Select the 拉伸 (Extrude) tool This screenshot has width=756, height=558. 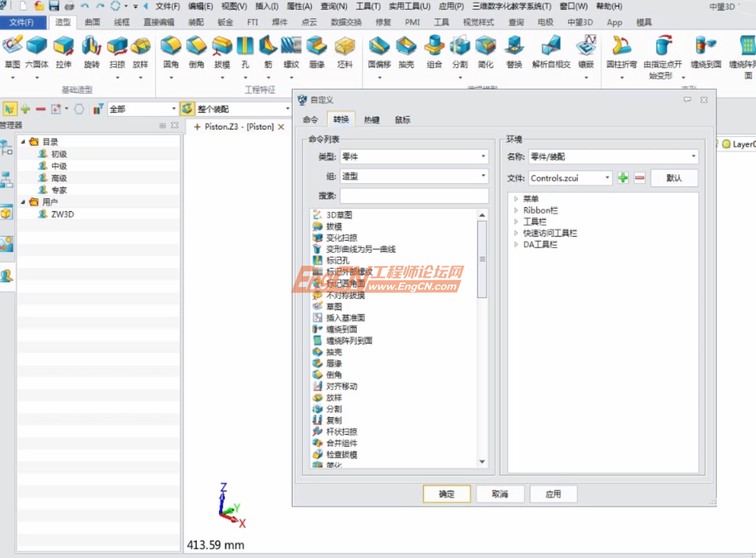coord(64,55)
